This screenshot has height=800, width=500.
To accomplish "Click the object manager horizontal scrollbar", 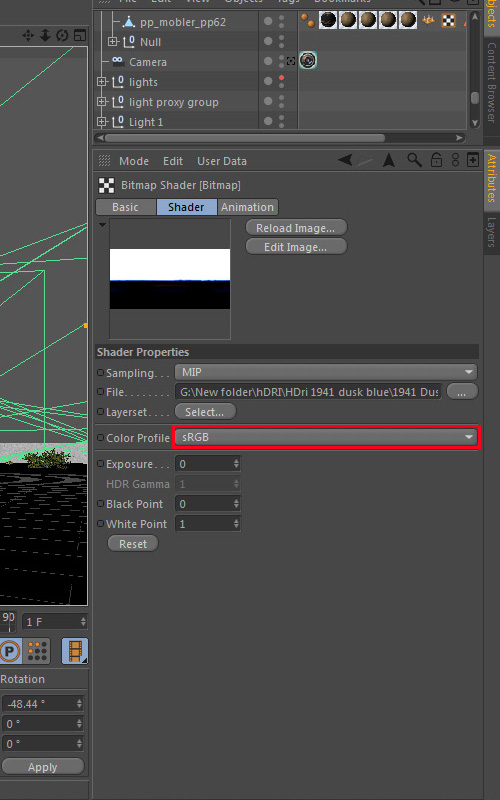I will coord(245,138).
